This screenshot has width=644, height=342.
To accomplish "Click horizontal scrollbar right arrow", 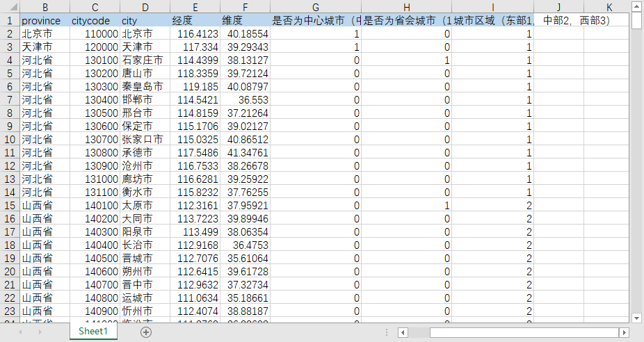I will [624, 332].
